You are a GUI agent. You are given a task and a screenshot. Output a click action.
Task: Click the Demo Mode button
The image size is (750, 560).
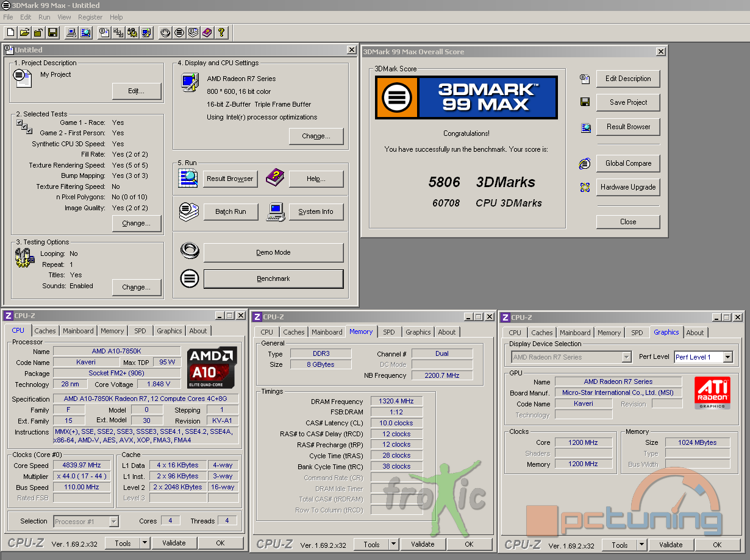[x=274, y=252]
